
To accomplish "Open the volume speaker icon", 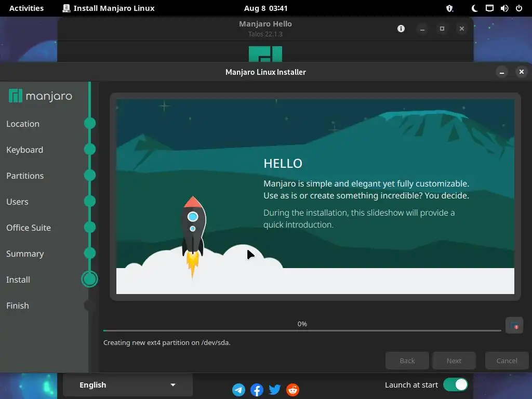I will 504,8.
